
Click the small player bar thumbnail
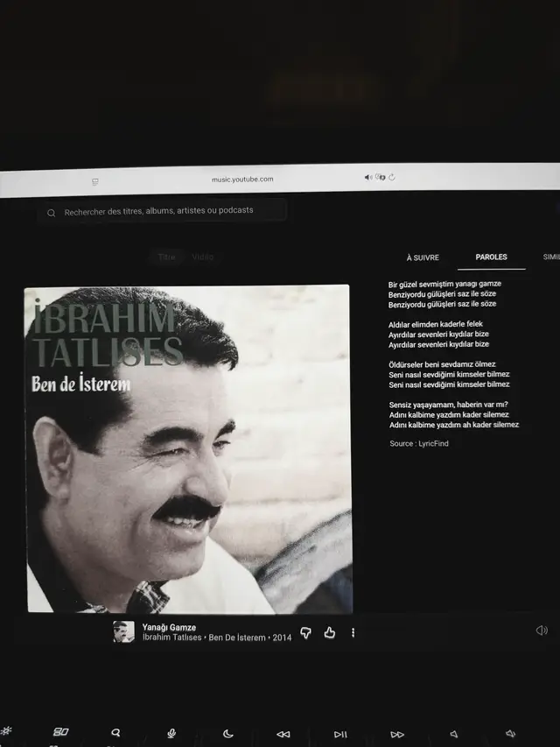123,631
